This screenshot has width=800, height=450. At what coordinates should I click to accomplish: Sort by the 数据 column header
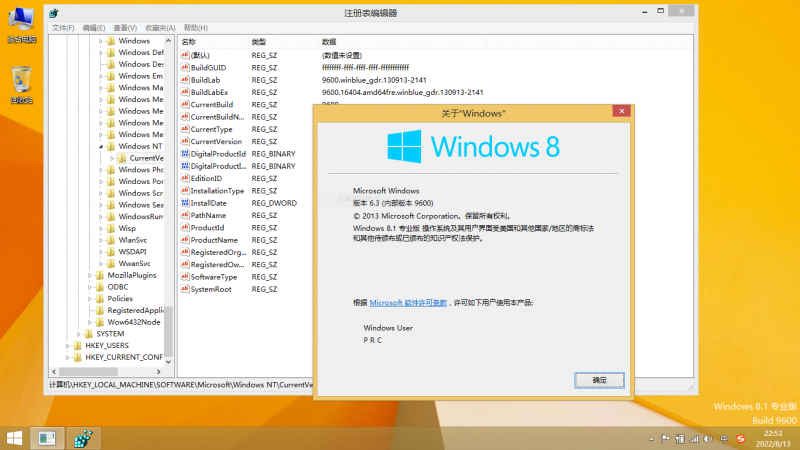(403, 42)
